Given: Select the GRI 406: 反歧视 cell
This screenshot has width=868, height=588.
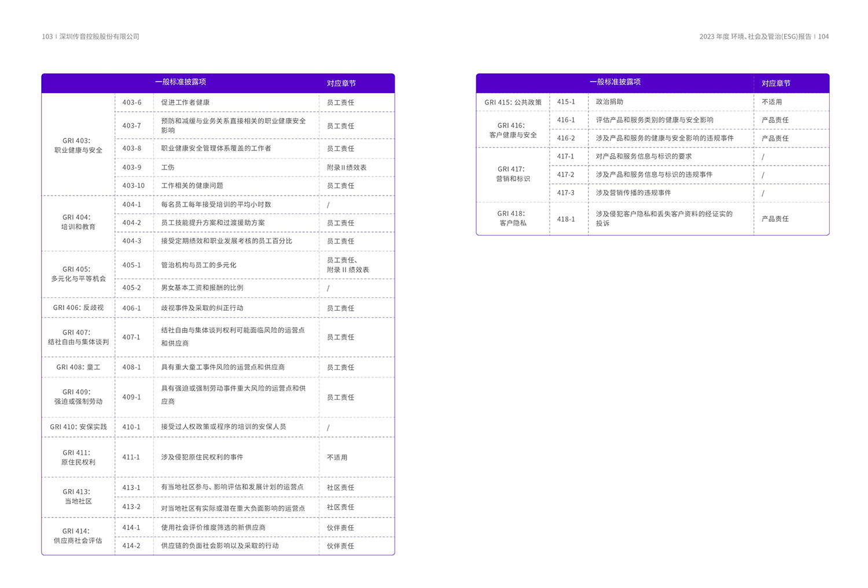Looking at the screenshot, I should point(78,308).
